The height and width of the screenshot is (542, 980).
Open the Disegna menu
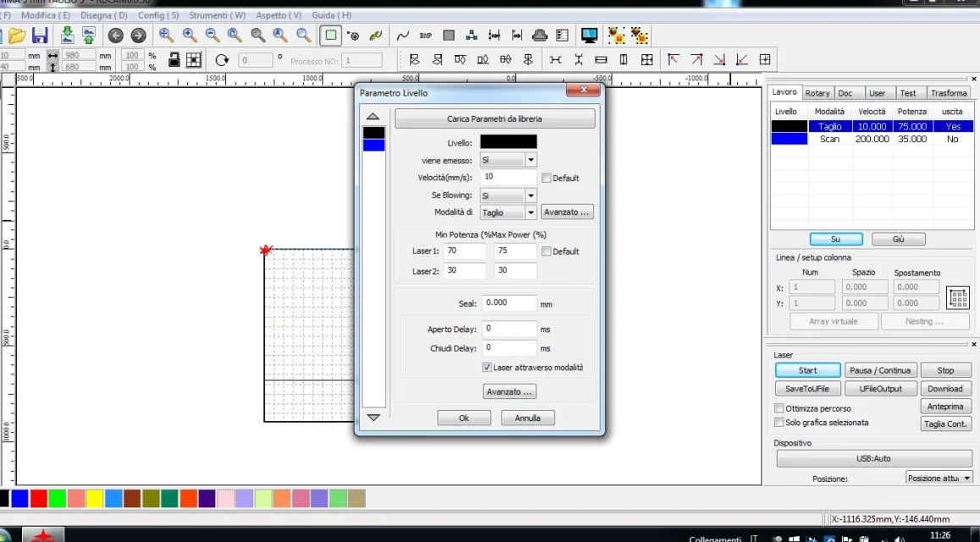tap(103, 15)
